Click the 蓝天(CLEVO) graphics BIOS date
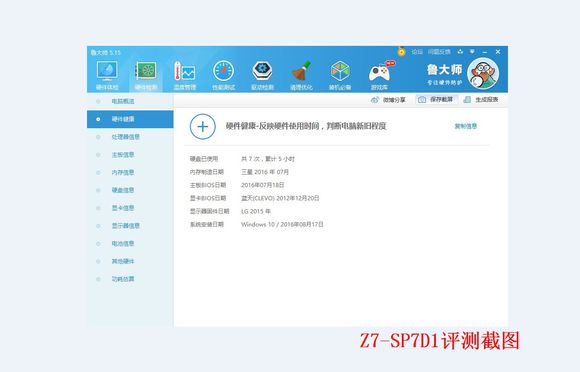 [280, 198]
